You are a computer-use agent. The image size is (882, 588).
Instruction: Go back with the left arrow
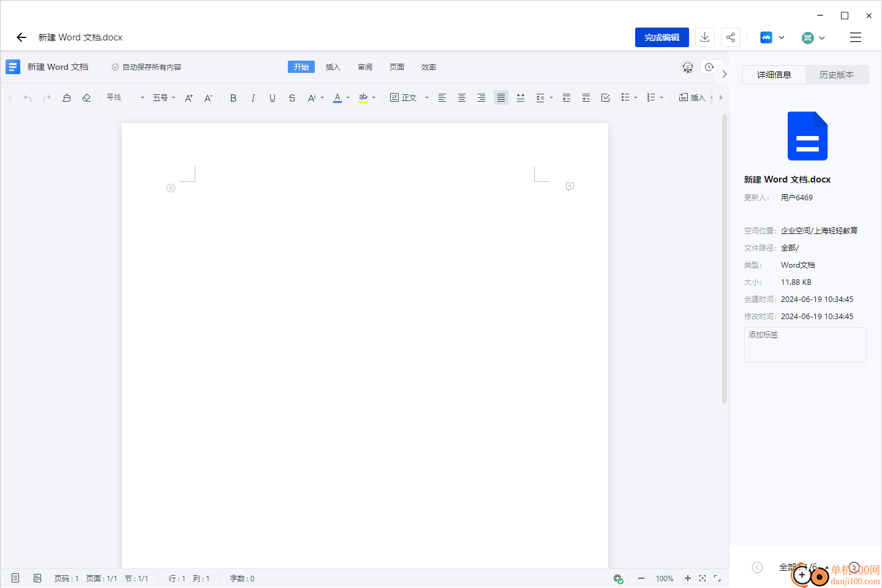point(21,37)
